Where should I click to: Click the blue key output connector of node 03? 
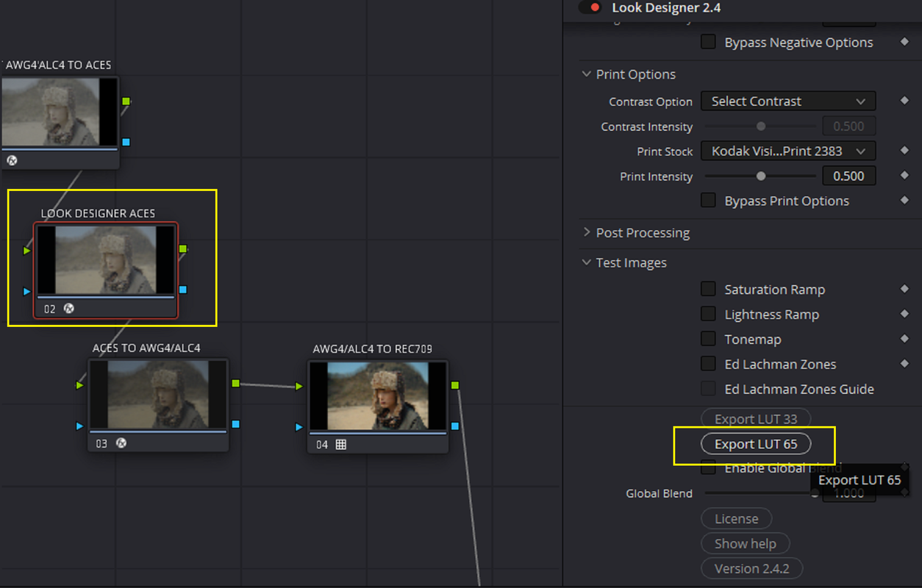(x=235, y=424)
